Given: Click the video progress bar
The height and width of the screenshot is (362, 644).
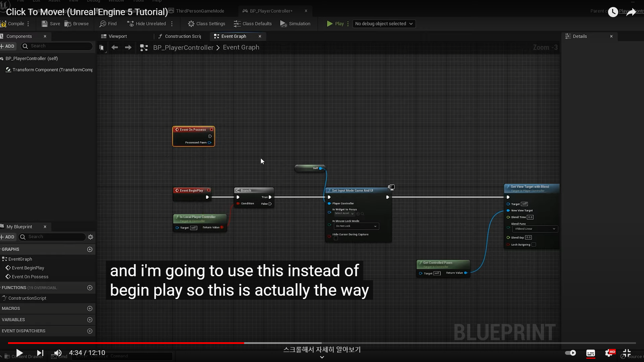Looking at the screenshot, I should coord(322,343).
